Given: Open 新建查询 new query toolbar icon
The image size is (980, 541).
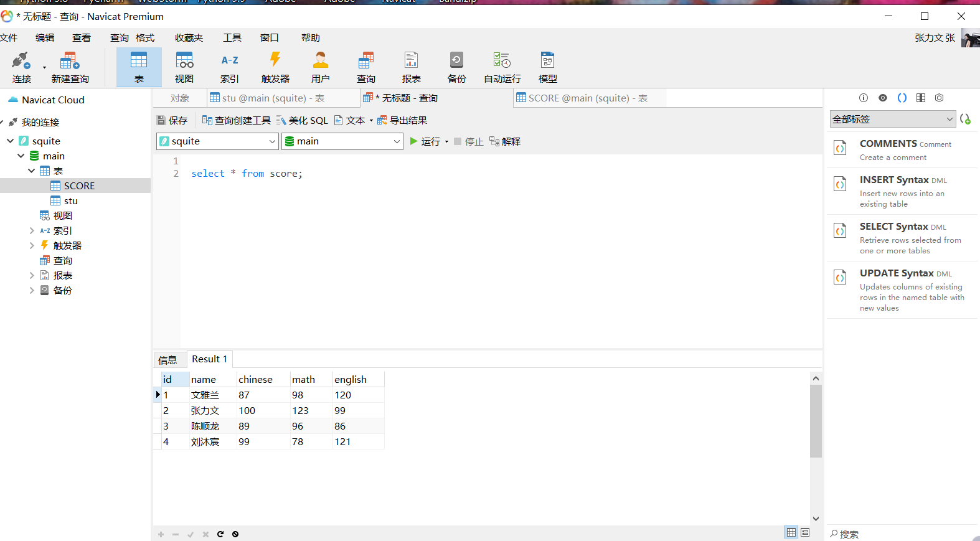Looking at the screenshot, I should [70, 67].
